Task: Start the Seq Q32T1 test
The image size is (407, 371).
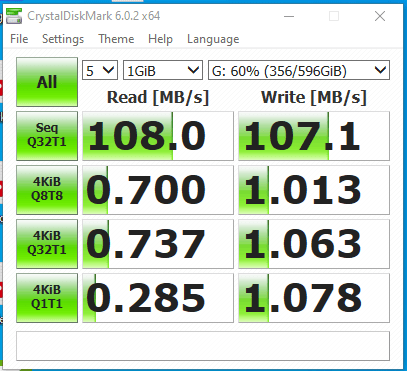Action: [47, 136]
